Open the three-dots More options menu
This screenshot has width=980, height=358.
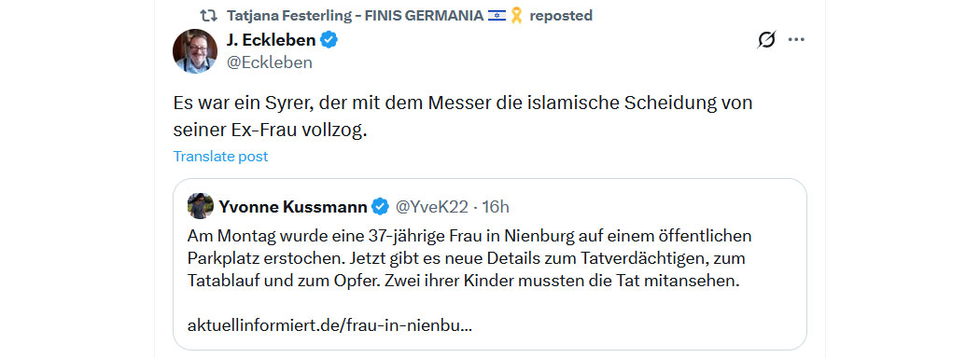pyautogui.click(x=795, y=40)
